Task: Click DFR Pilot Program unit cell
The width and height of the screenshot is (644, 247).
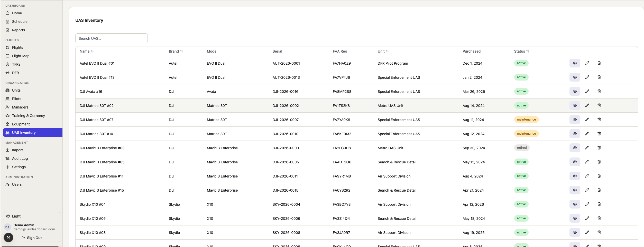Action: tap(392, 63)
